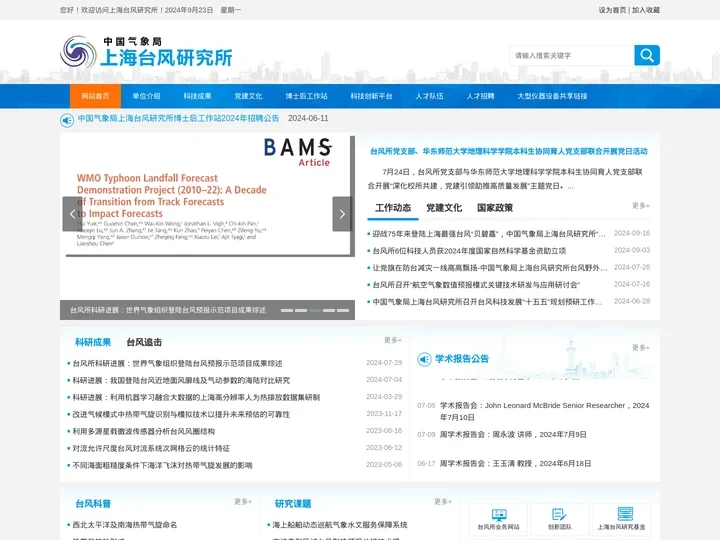
Task: Switch to 台风追击 tab
Action: pyautogui.click(x=144, y=342)
